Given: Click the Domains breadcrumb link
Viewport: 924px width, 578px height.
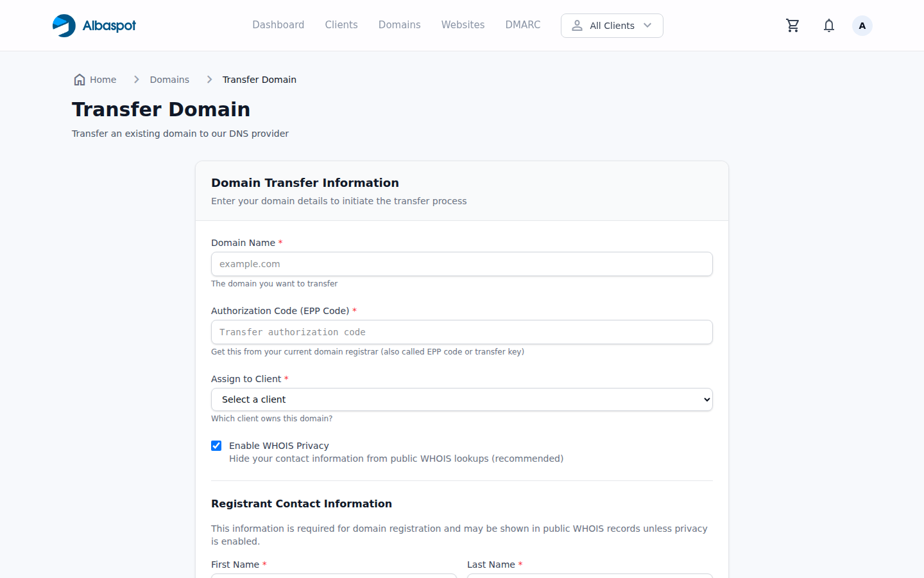Looking at the screenshot, I should pyautogui.click(x=169, y=79).
